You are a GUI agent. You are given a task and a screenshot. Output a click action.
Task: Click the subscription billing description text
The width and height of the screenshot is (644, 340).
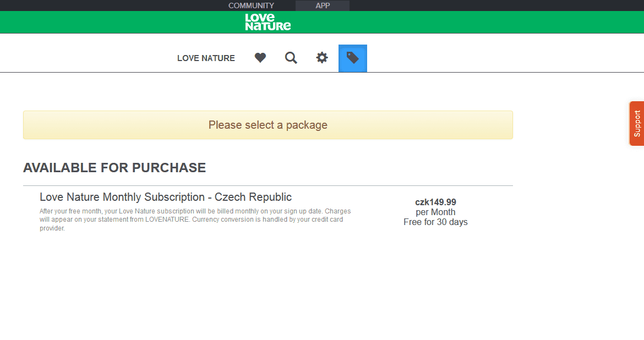coord(195,220)
